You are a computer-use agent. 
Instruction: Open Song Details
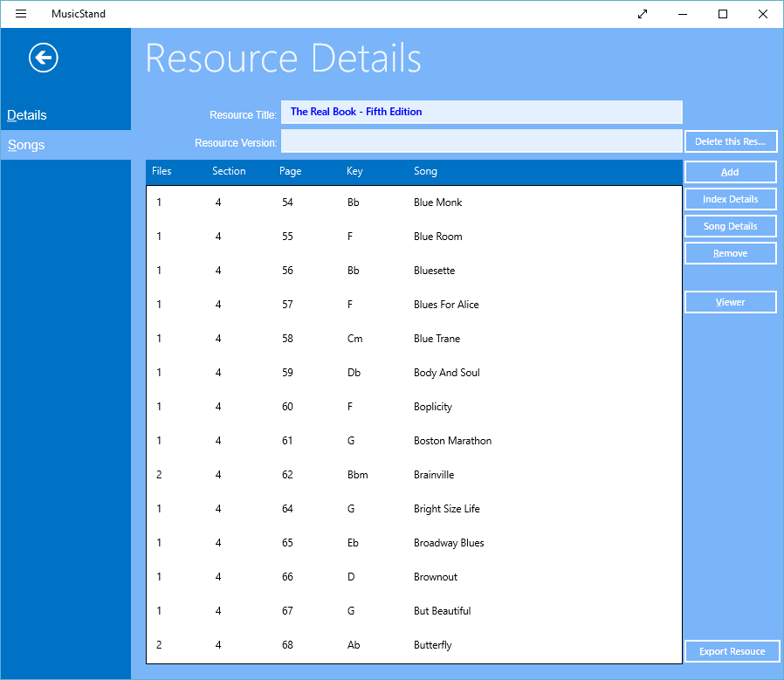click(x=730, y=226)
